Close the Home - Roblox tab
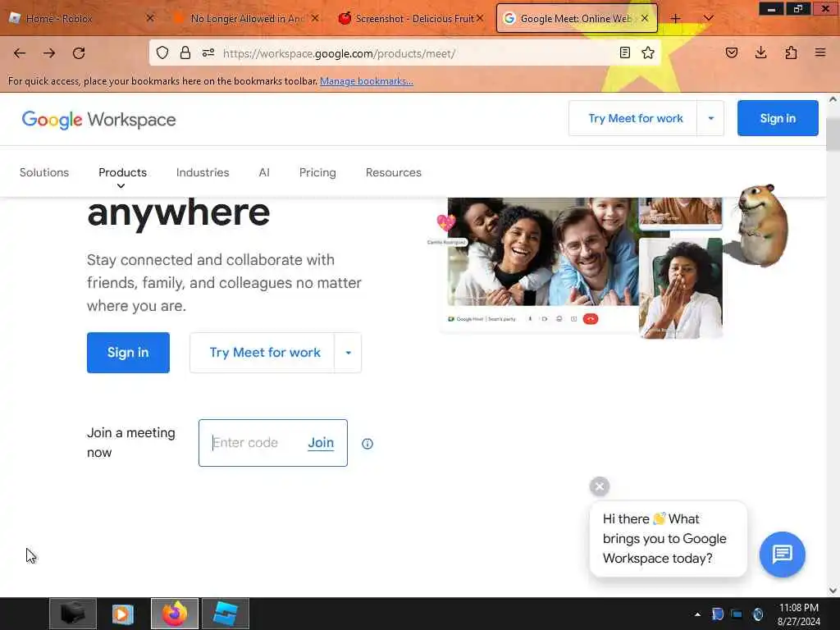Image resolution: width=840 pixels, height=630 pixels. click(x=150, y=18)
